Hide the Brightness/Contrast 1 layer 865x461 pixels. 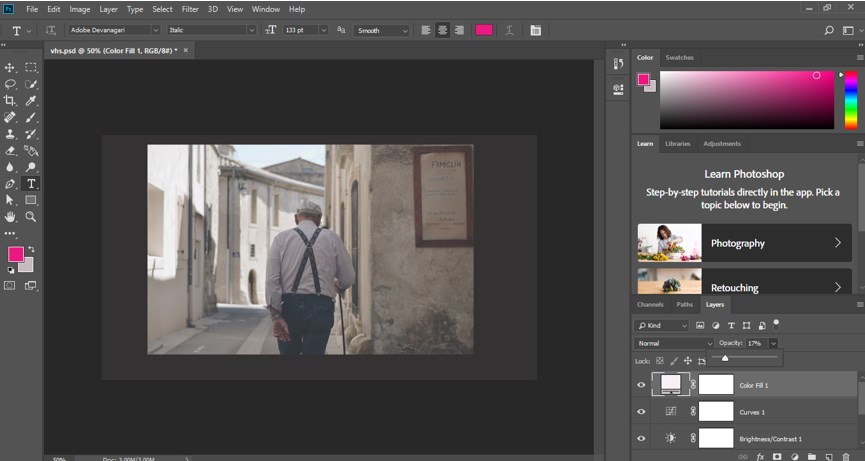click(x=641, y=438)
